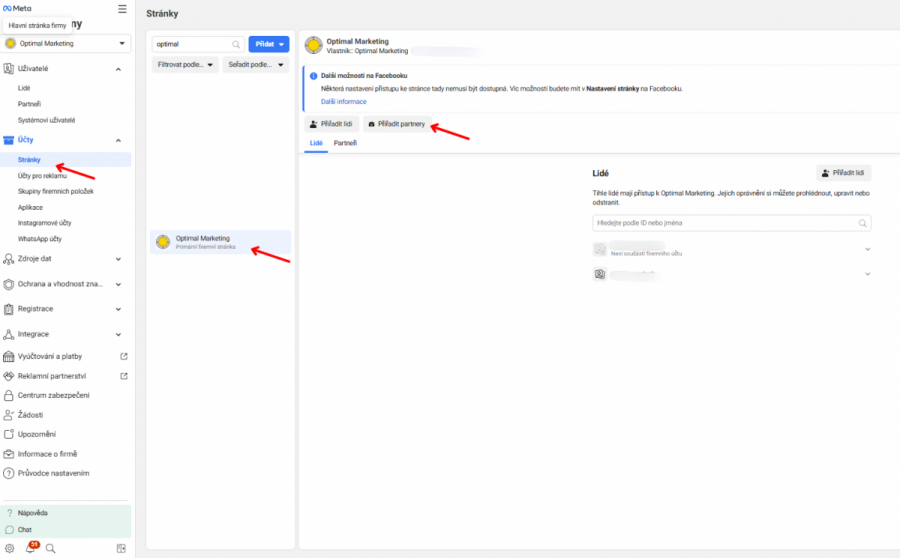Open Partneři in the sidebar
The height and width of the screenshot is (558, 900).
click(x=29, y=104)
